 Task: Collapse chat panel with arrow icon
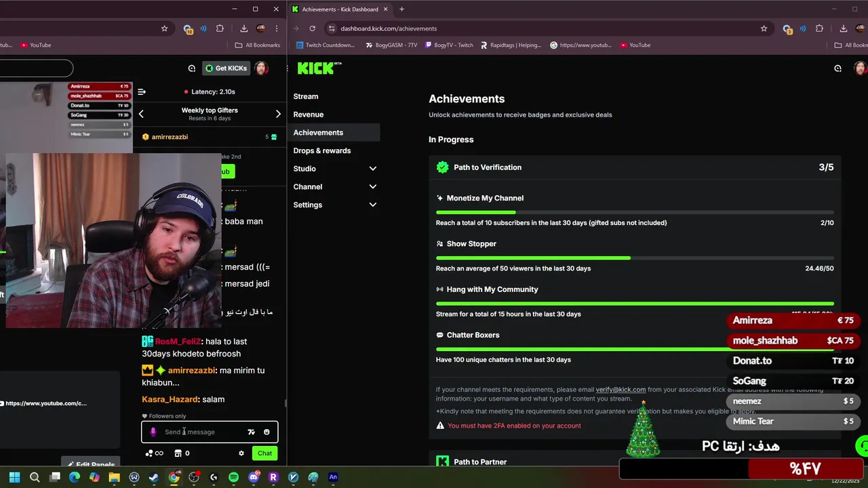pyautogui.click(x=142, y=91)
